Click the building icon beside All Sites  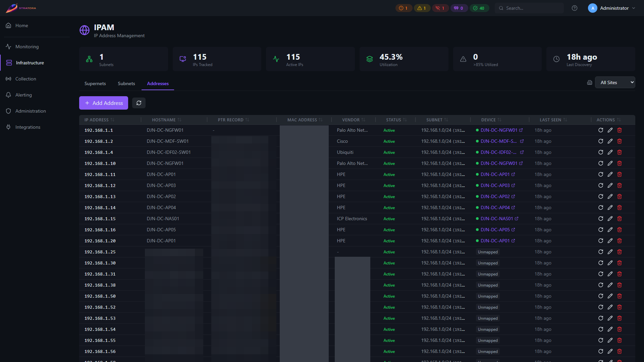[x=590, y=82]
